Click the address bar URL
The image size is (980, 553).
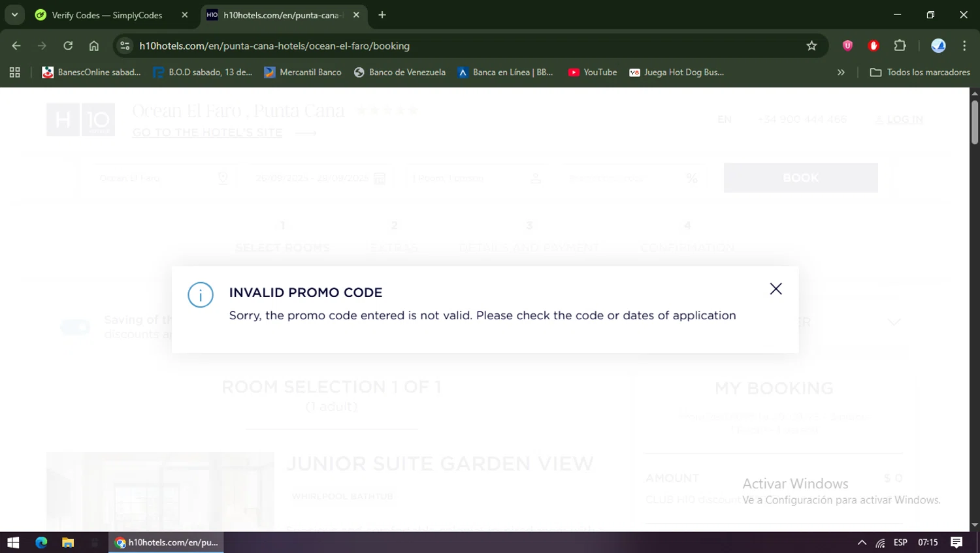[274, 46]
